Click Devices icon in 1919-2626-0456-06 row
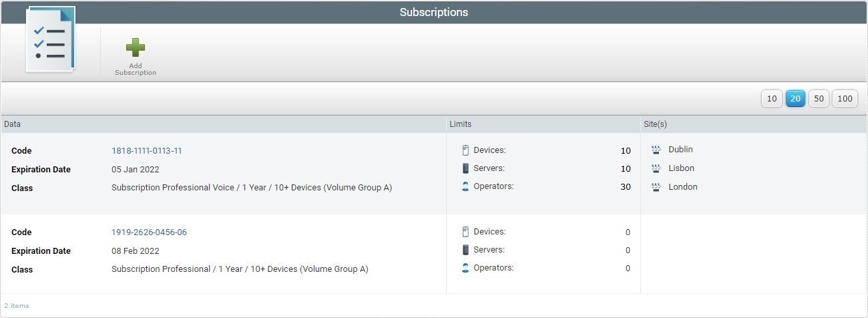 (465, 232)
